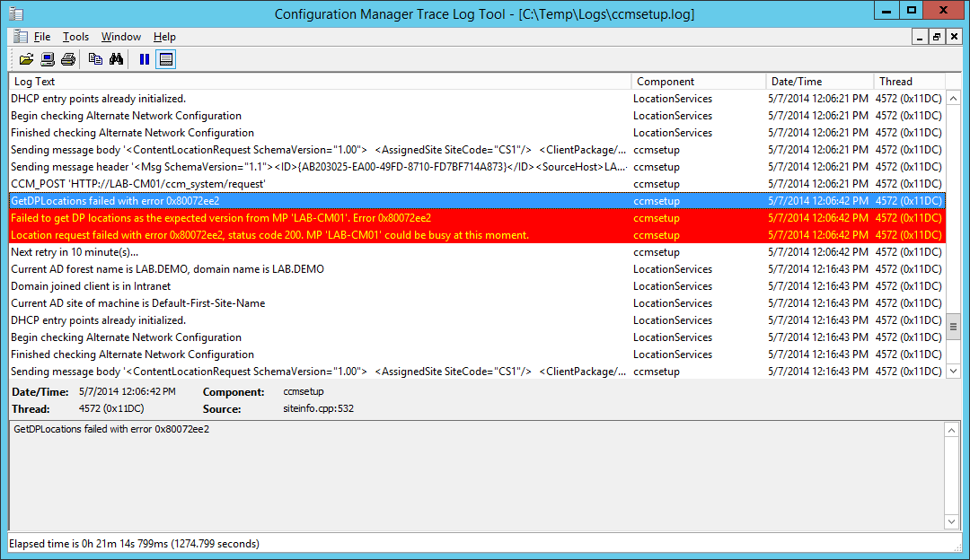Image resolution: width=970 pixels, height=560 pixels.
Task: Select 'Current AD site of machine' row
Action: [477, 303]
